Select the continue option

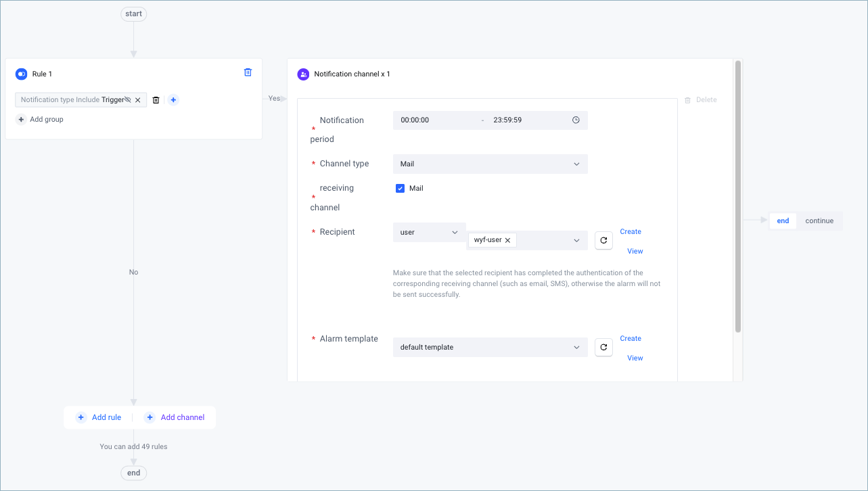coord(819,220)
